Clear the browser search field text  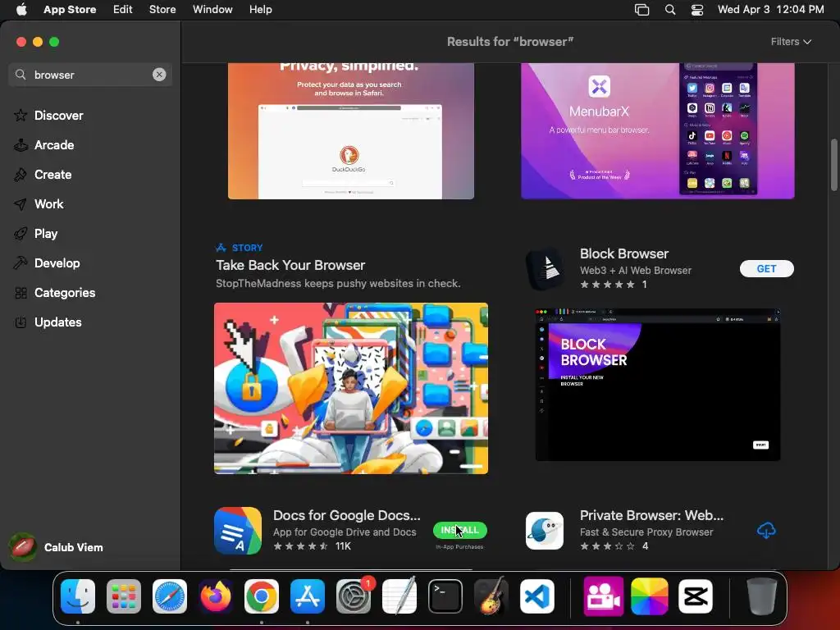coord(159,75)
